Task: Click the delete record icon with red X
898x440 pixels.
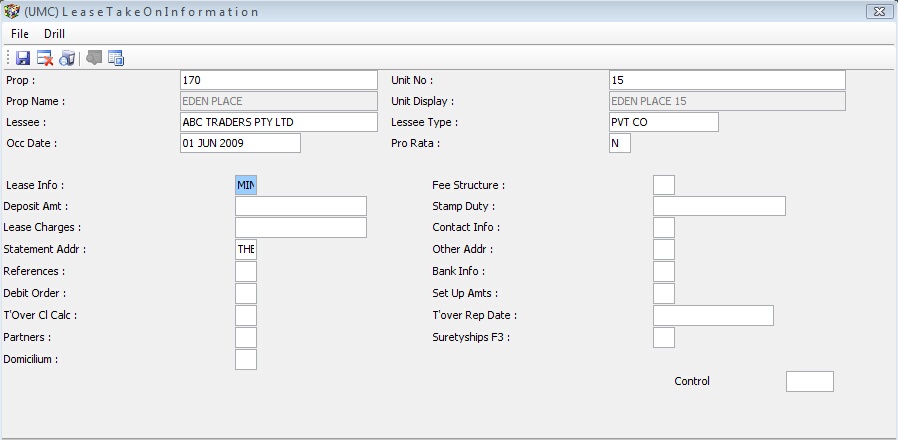Action: click(x=45, y=58)
